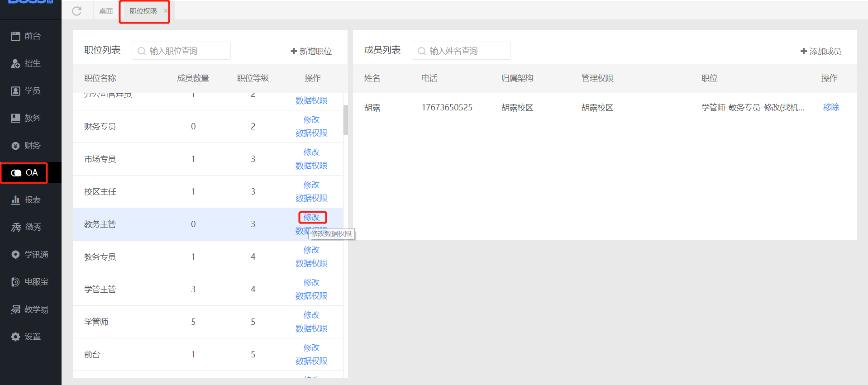Focus the 输入姓名查询 search field

click(x=461, y=51)
